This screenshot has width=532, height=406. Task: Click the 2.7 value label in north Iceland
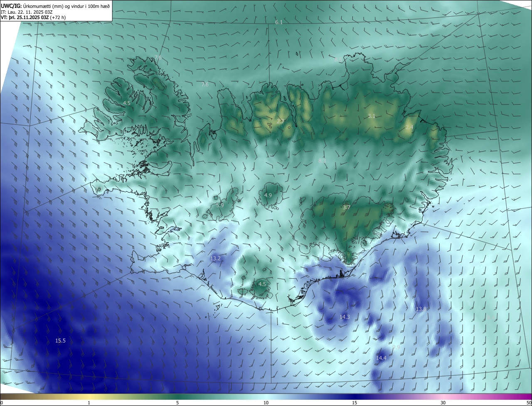(281, 121)
